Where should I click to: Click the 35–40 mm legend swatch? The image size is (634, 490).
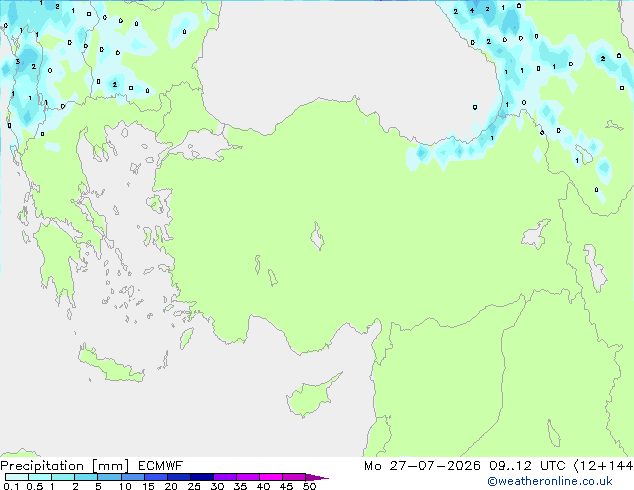click(x=247, y=477)
